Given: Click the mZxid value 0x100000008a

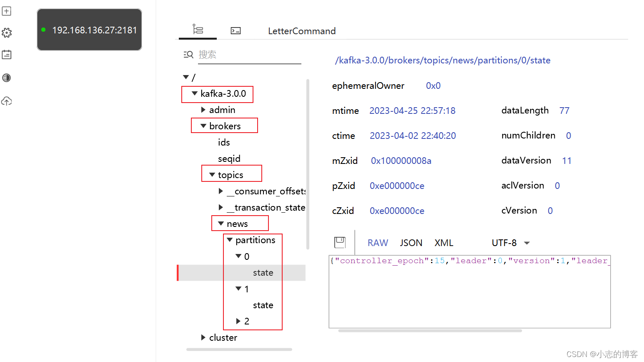Looking at the screenshot, I should pos(401,161).
